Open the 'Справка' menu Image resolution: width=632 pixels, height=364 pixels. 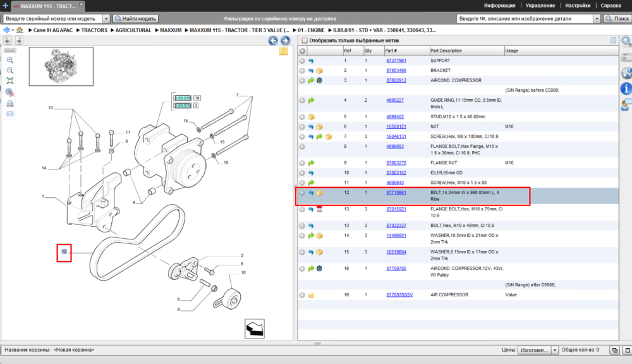click(611, 6)
